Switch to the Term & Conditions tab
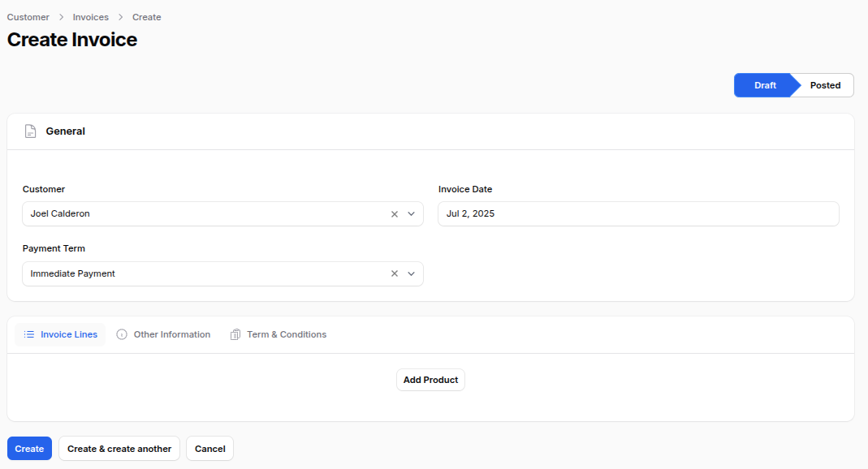This screenshot has width=868, height=469. click(x=278, y=334)
